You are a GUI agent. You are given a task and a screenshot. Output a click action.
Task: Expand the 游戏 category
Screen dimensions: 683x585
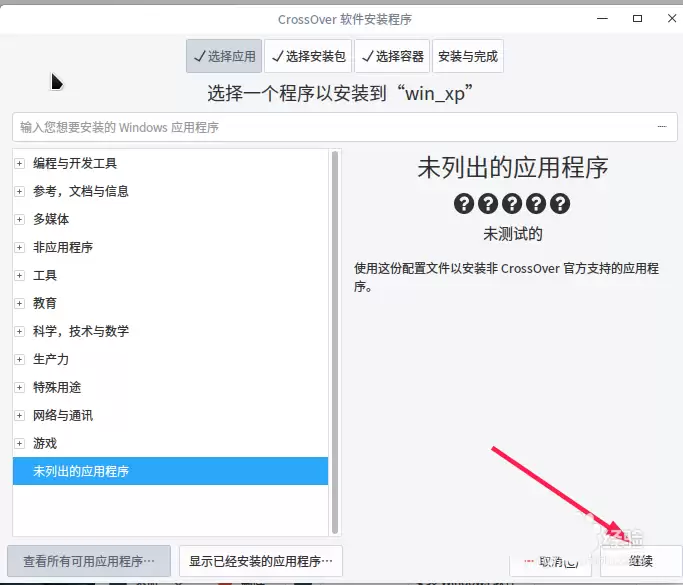coord(20,443)
